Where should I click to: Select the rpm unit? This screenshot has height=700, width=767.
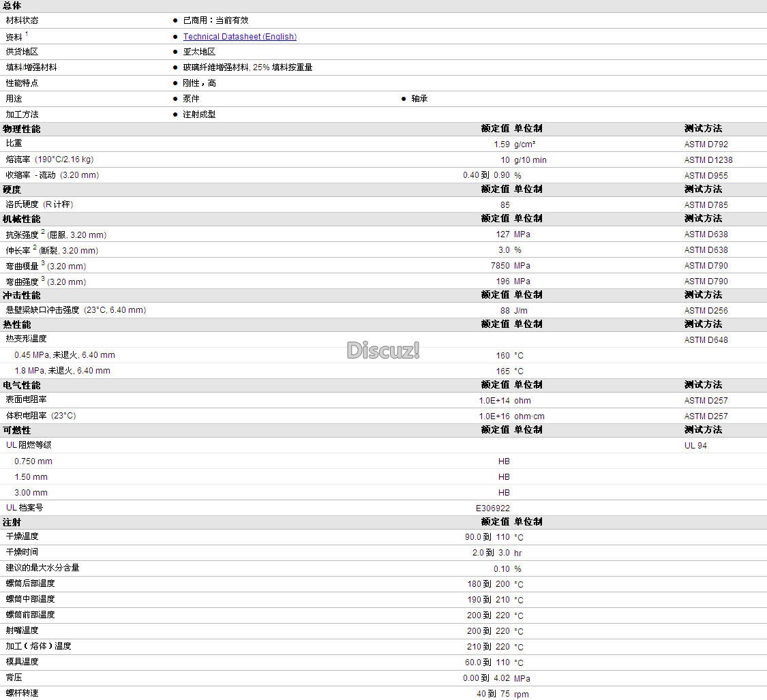(521, 695)
